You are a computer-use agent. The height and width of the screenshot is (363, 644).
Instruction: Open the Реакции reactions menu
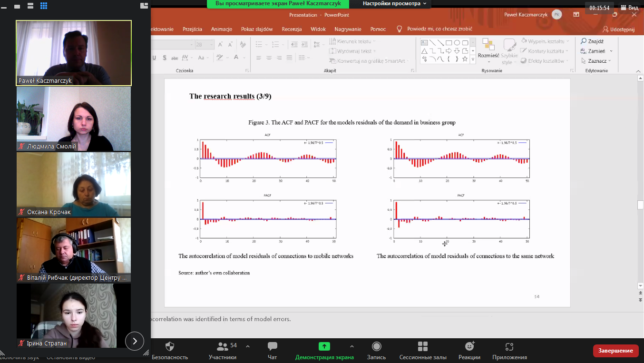469,351
